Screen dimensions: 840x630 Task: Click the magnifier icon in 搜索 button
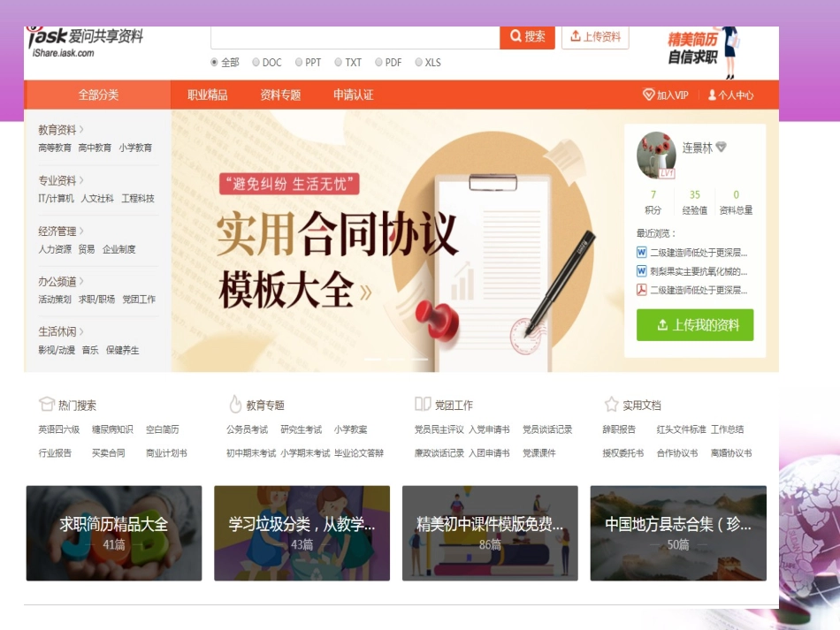pyautogui.click(x=515, y=36)
